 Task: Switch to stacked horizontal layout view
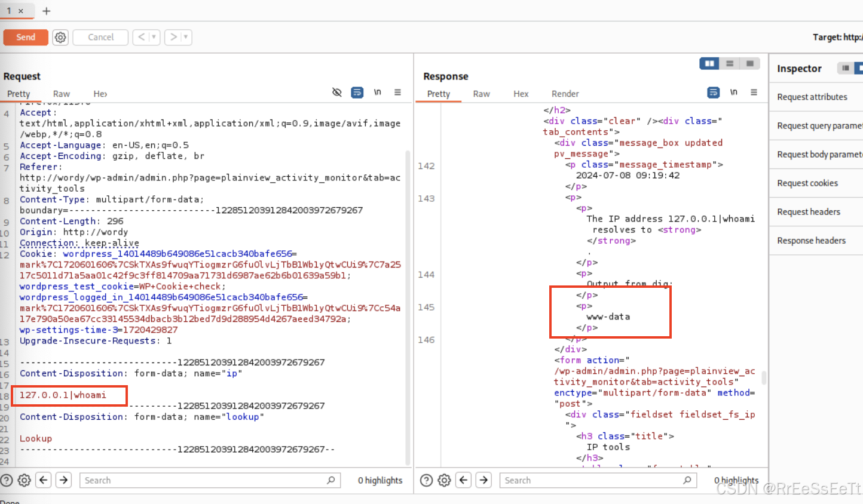[x=730, y=63]
